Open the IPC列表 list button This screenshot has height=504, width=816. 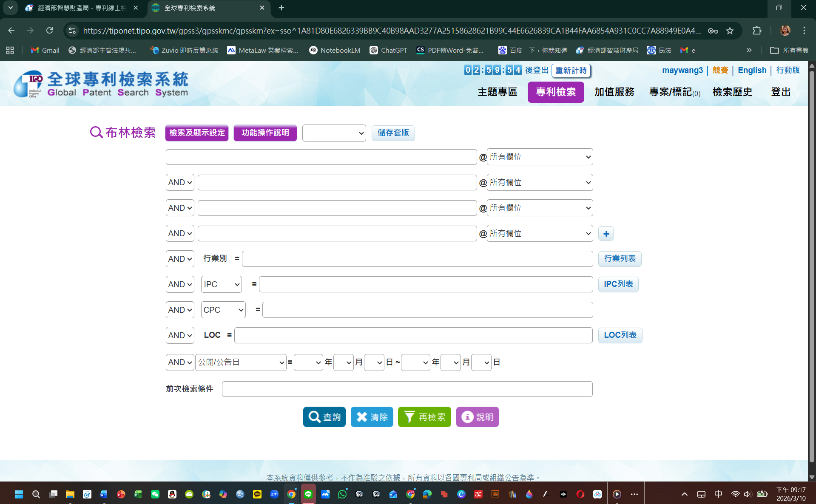[618, 284]
